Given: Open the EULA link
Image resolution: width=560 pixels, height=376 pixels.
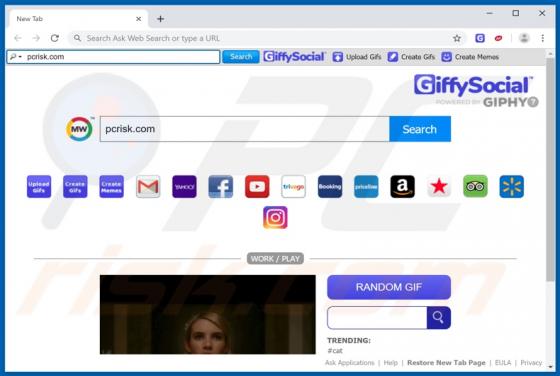Looking at the screenshot, I should tap(503, 363).
